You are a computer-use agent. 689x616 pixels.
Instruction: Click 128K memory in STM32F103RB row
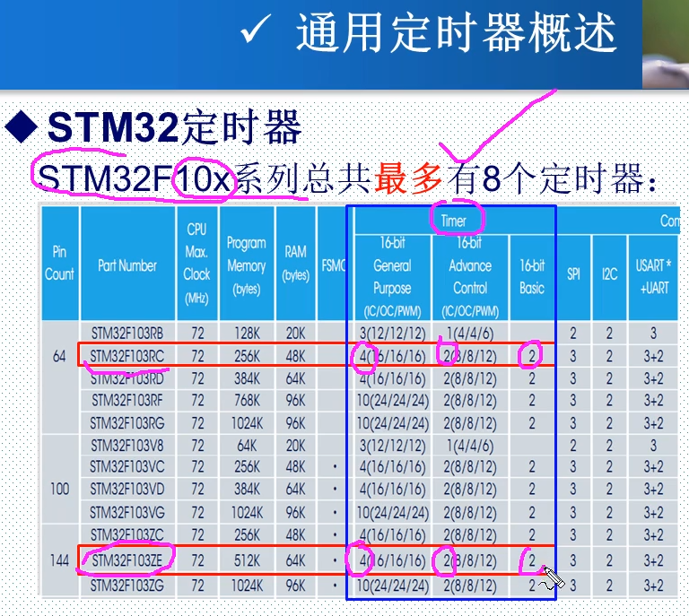coord(247,334)
